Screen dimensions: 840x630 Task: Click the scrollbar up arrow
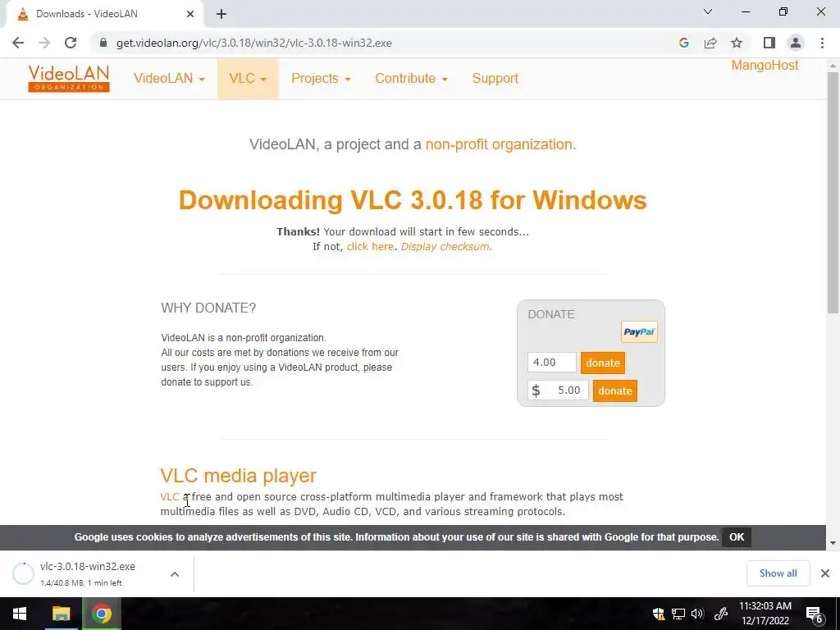(x=833, y=66)
